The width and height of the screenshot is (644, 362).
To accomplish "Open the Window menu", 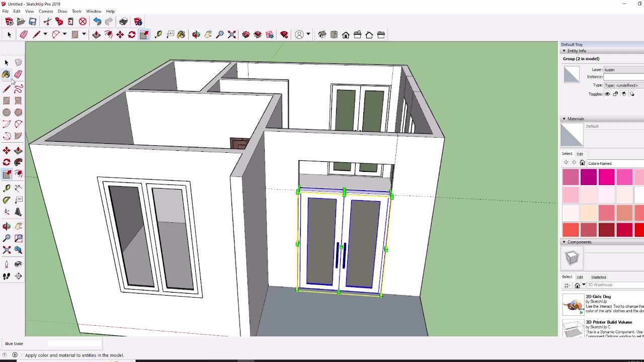I will coord(94,11).
